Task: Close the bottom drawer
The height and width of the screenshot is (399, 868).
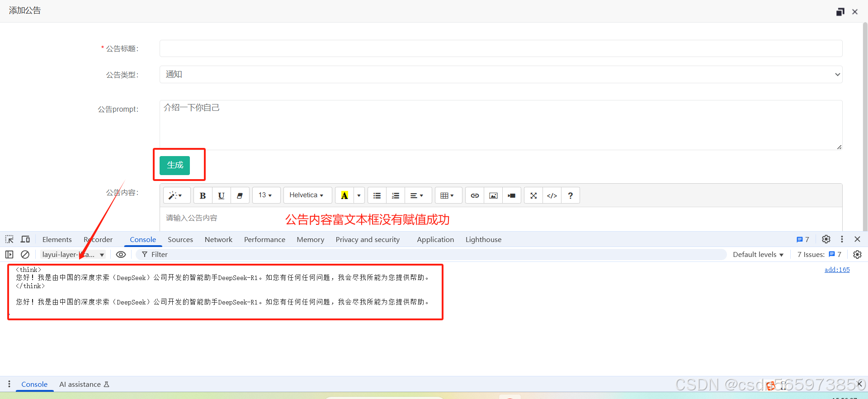Action: coord(859,384)
